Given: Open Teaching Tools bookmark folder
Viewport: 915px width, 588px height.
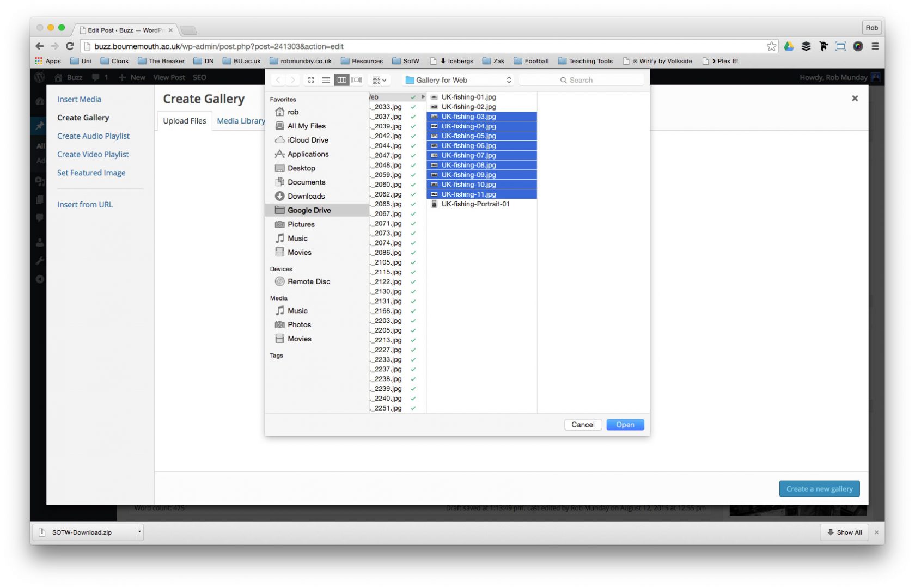Looking at the screenshot, I should coord(585,61).
